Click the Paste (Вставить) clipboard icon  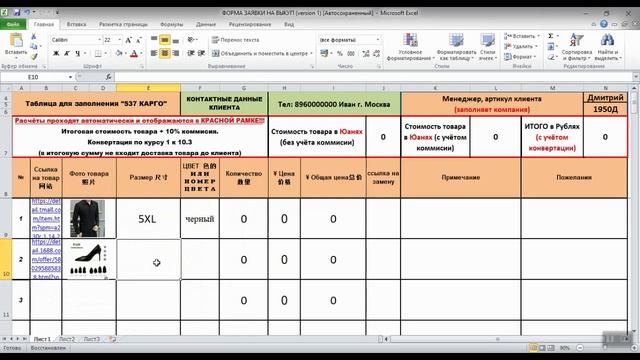pyautogui.click(x=16, y=41)
